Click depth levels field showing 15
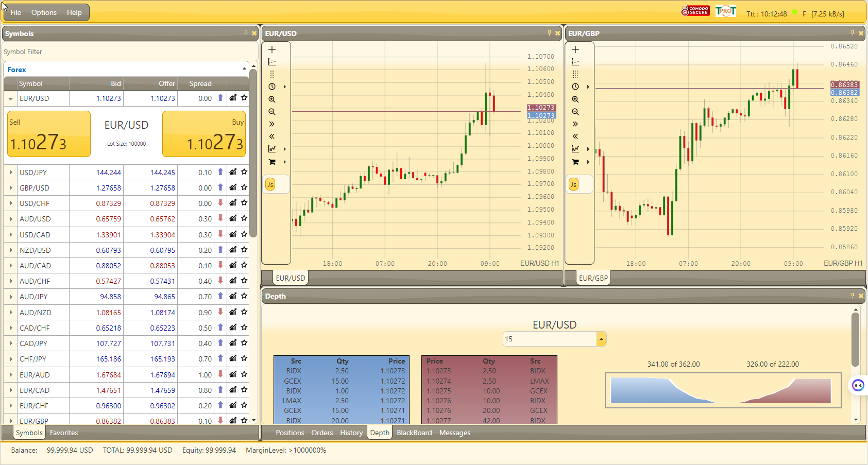The height and width of the screenshot is (465, 868). pos(550,339)
